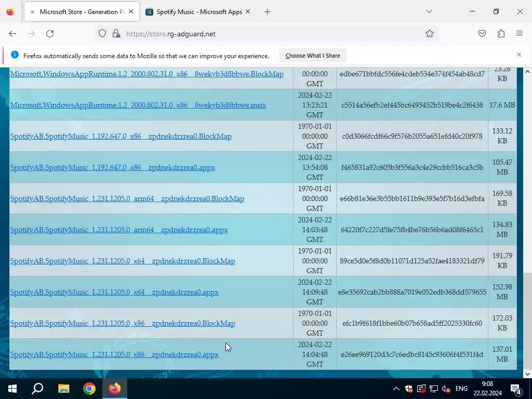
Task: Open Windows taskbar search
Action: pyautogui.click(x=37, y=389)
